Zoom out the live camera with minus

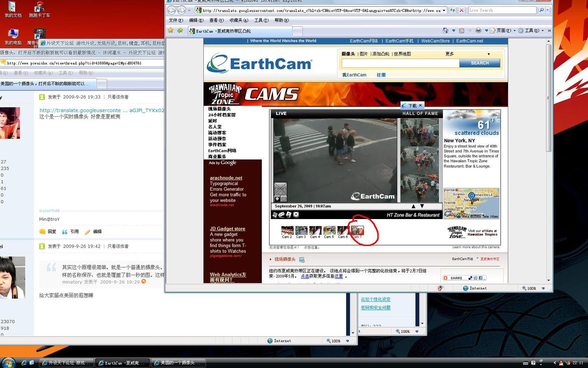(x=284, y=199)
